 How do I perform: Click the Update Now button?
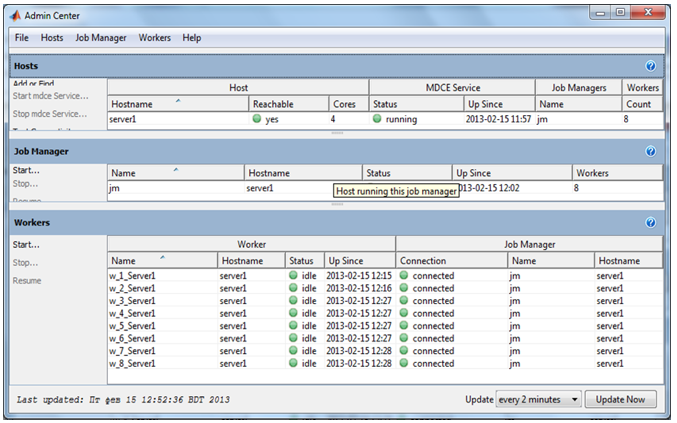tap(620, 400)
